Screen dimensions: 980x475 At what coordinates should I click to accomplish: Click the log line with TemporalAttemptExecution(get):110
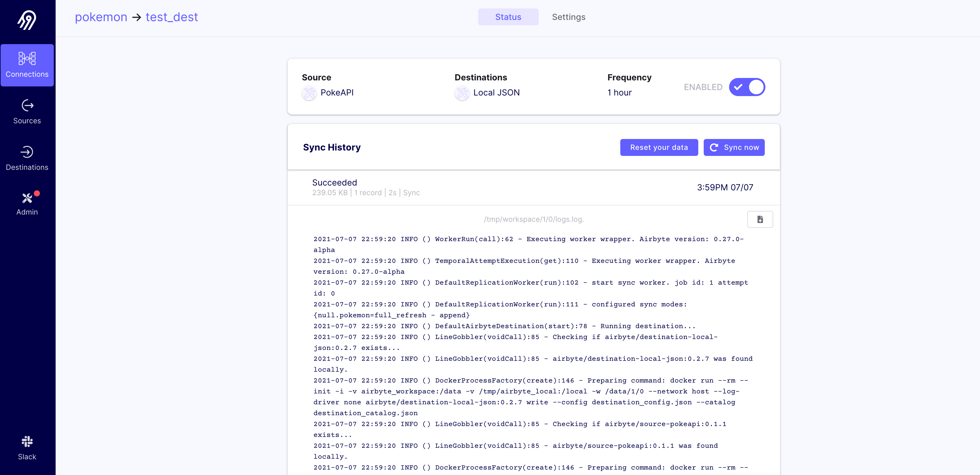pos(524,266)
